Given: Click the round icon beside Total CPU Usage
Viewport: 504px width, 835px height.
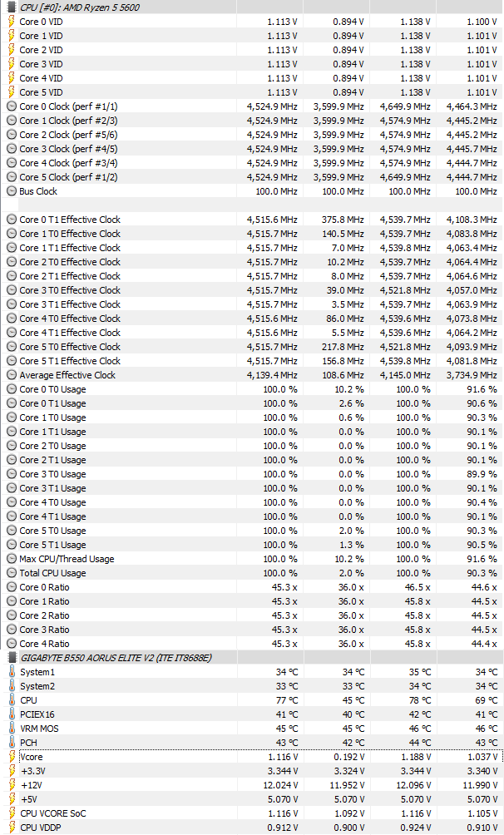Looking at the screenshot, I should coord(11,573).
